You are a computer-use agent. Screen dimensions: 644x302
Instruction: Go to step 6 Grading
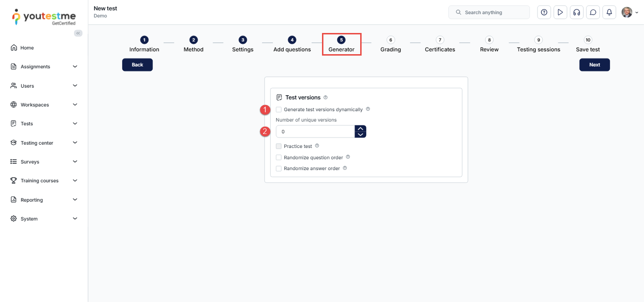coord(390,45)
